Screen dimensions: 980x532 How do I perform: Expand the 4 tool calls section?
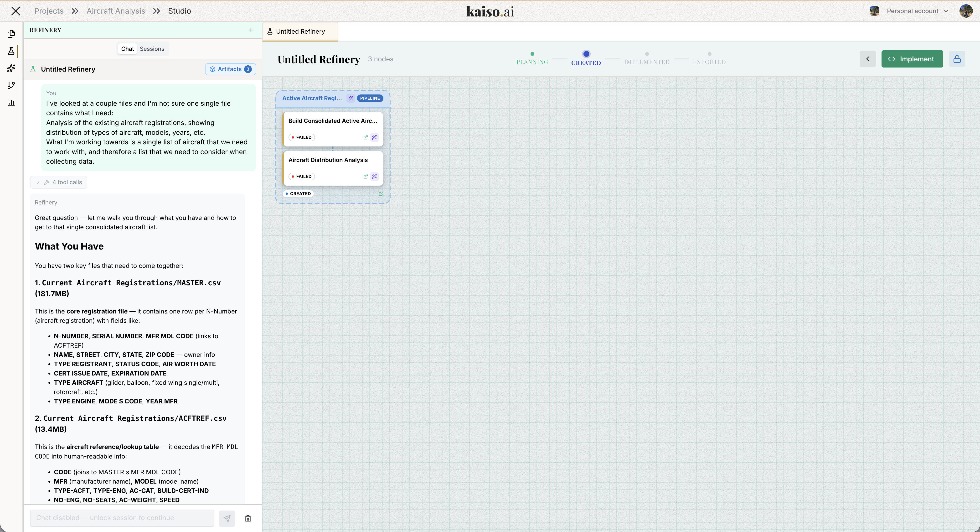(59, 182)
